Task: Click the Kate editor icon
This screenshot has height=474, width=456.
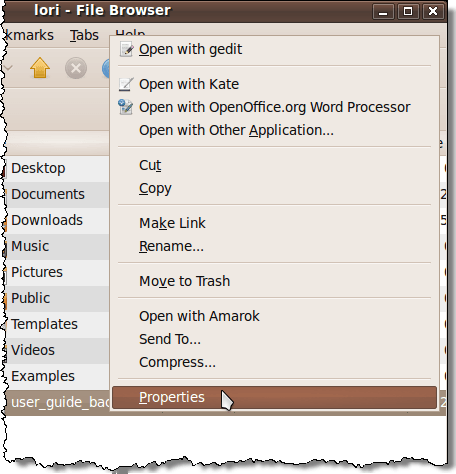Action: 126,84
